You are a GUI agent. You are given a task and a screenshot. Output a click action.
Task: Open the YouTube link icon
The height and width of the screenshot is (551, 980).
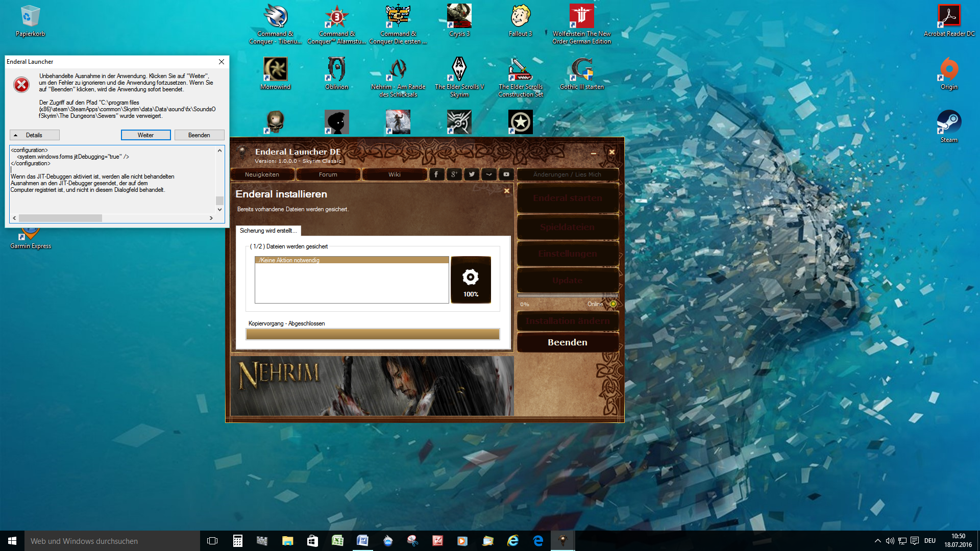tap(506, 174)
